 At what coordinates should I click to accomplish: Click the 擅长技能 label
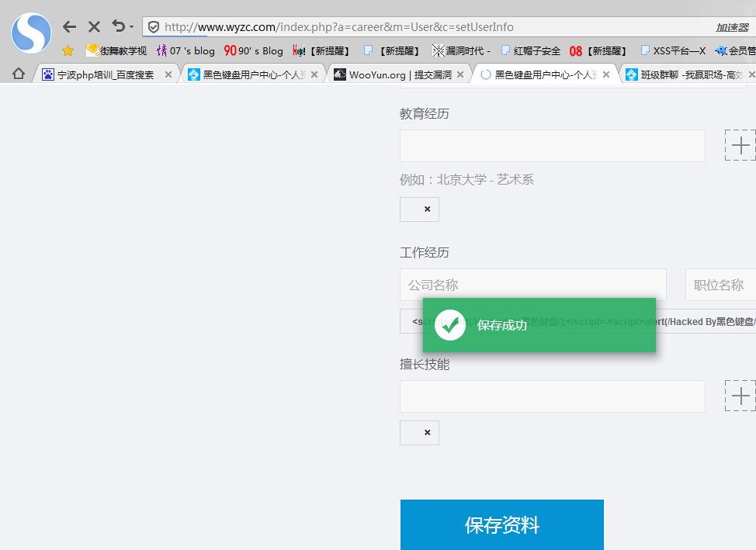pos(425,365)
